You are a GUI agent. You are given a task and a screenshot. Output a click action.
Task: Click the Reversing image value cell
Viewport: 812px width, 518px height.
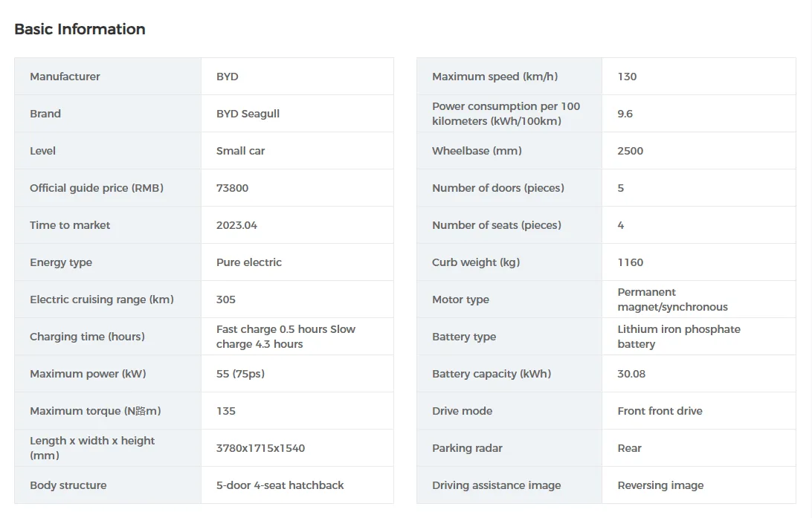click(x=660, y=485)
